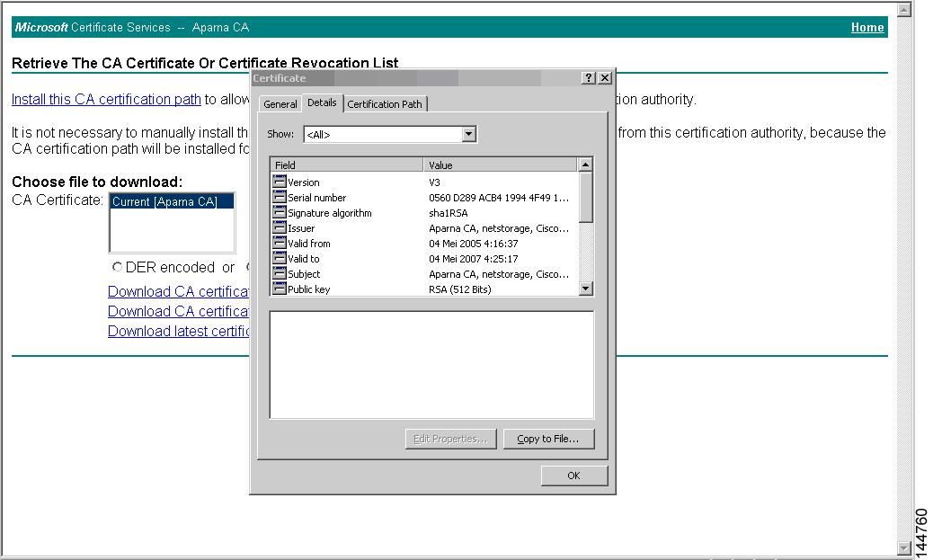Switch to the General tab
Screen dimensions: 933x560
click(x=280, y=103)
